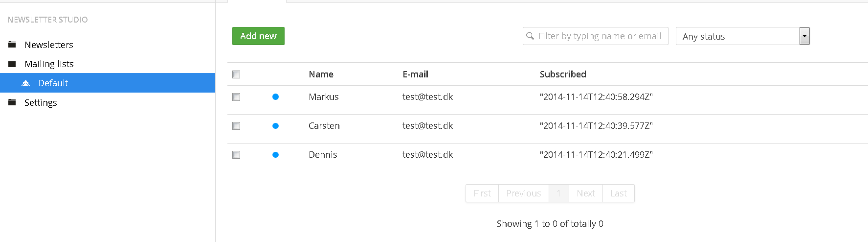Click the blue status dot for Dennis
The height and width of the screenshot is (242, 868).
tap(275, 155)
